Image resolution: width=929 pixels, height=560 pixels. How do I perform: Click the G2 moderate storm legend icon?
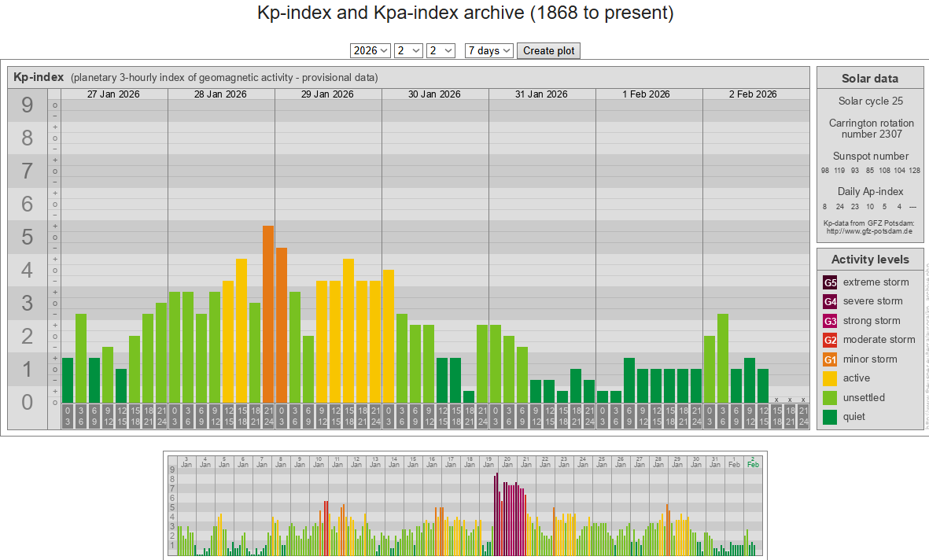[830, 340]
